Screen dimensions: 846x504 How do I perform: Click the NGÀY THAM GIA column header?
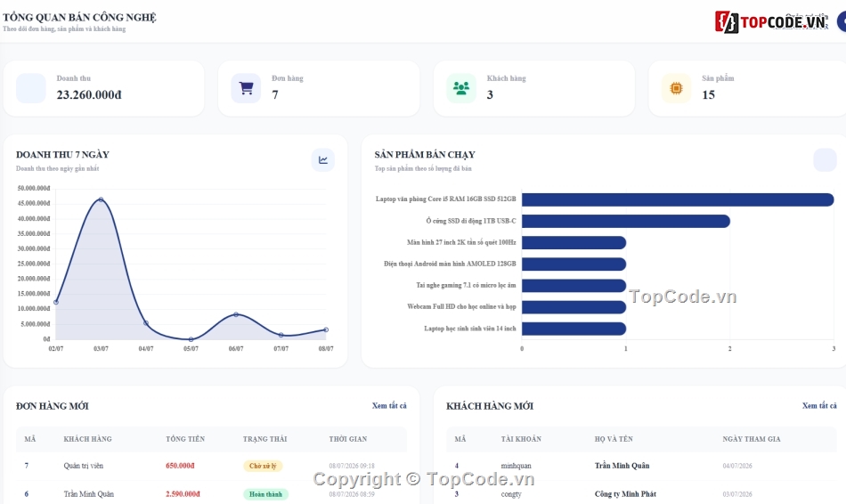[x=752, y=439]
